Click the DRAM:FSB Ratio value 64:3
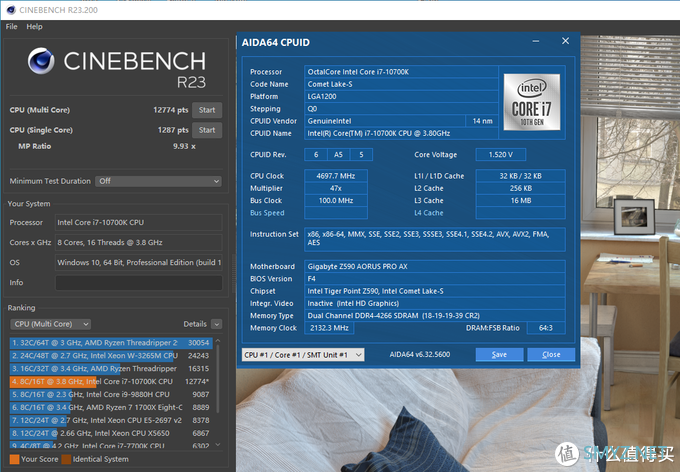680x472 pixels. coord(546,328)
